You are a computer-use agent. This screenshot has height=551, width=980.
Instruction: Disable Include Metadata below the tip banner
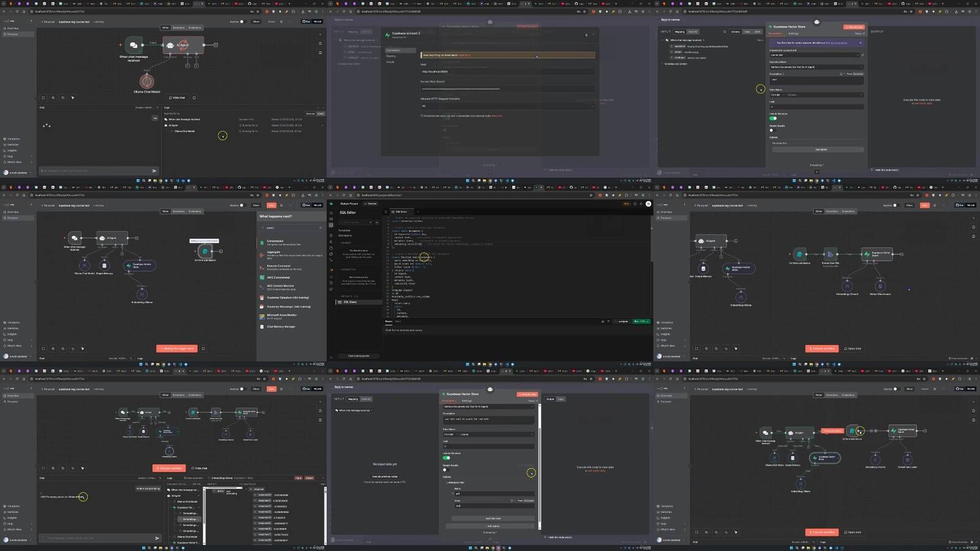[773, 118]
